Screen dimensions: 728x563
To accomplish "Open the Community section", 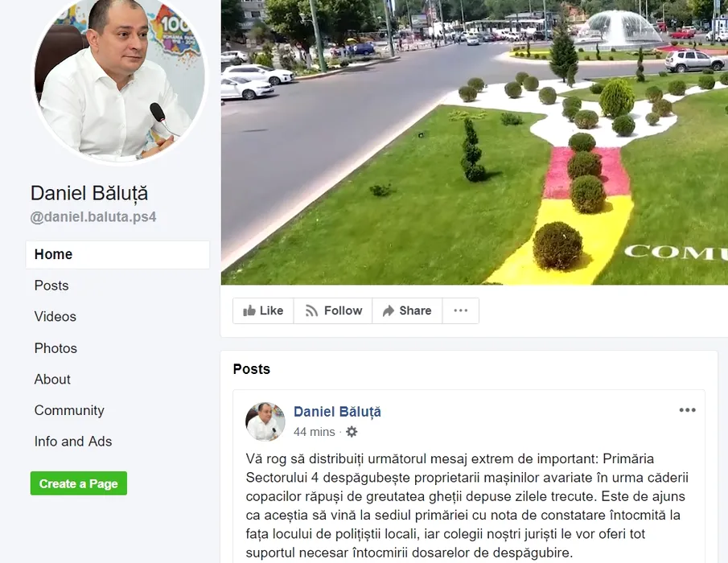I will (x=69, y=410).
